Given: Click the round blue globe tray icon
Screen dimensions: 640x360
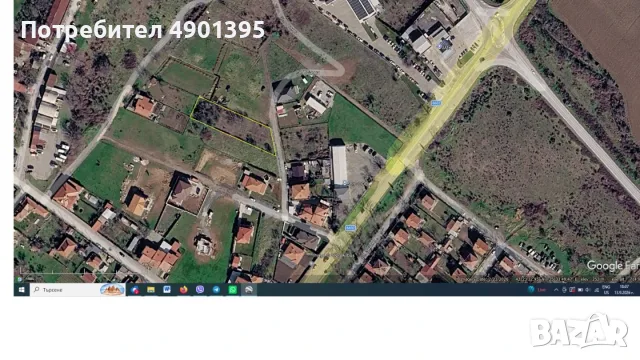Looking at the screenshot, I should [x=531, y=289].
